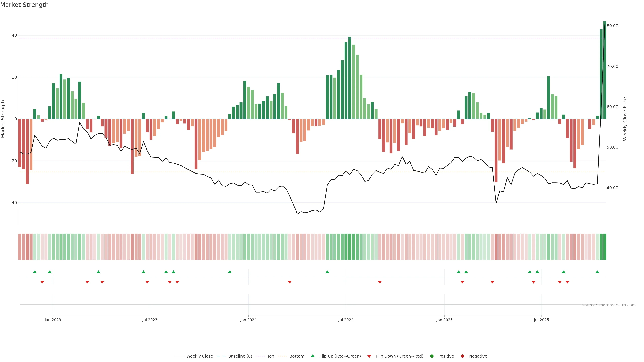Image resolution: width=644 pixels, height=362 pixels.
Task: Click the first red flip-down marker before Jan 2023
Action: point(42,282)
